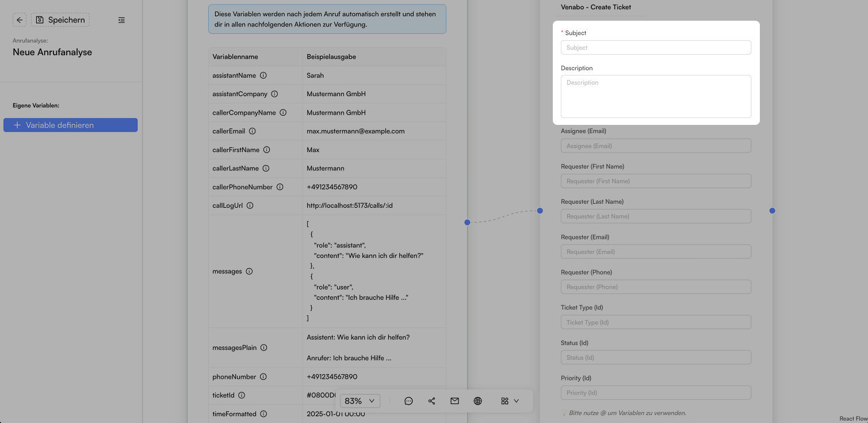Click the Neue Anrufanalyse title

click(x=52, y=52)
